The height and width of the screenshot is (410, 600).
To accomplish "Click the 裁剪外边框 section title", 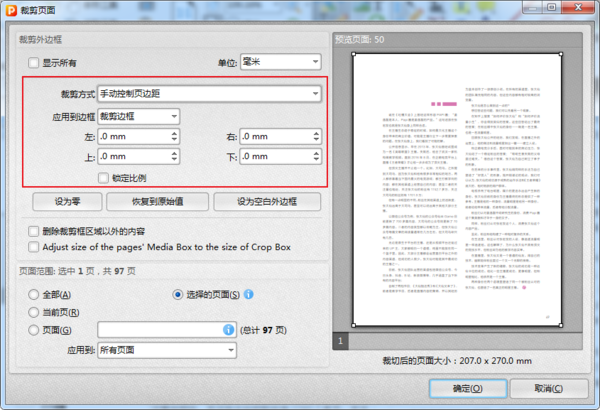I will tap(40, 39).
